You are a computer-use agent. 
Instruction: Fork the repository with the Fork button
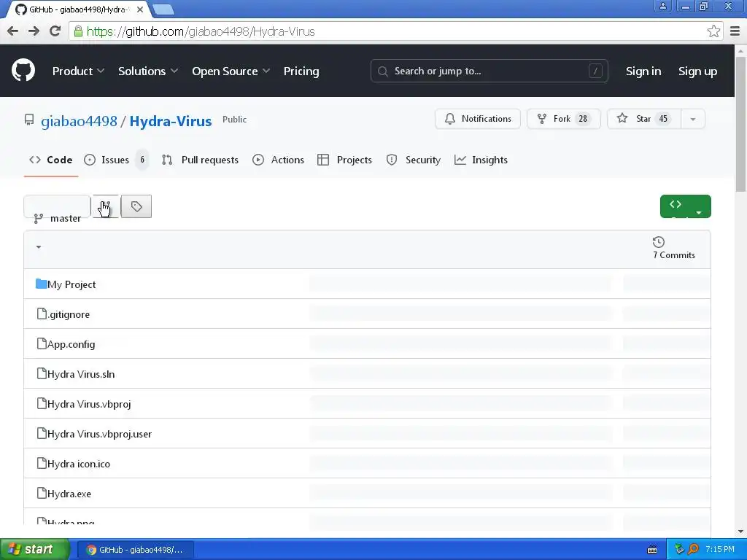(x=564, y=119)
